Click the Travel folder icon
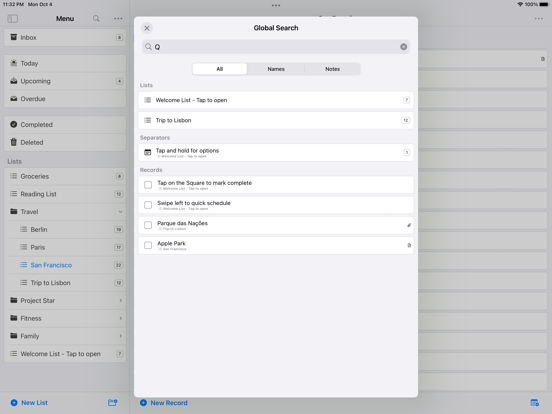The image size is (552, 414). point(13,211)
